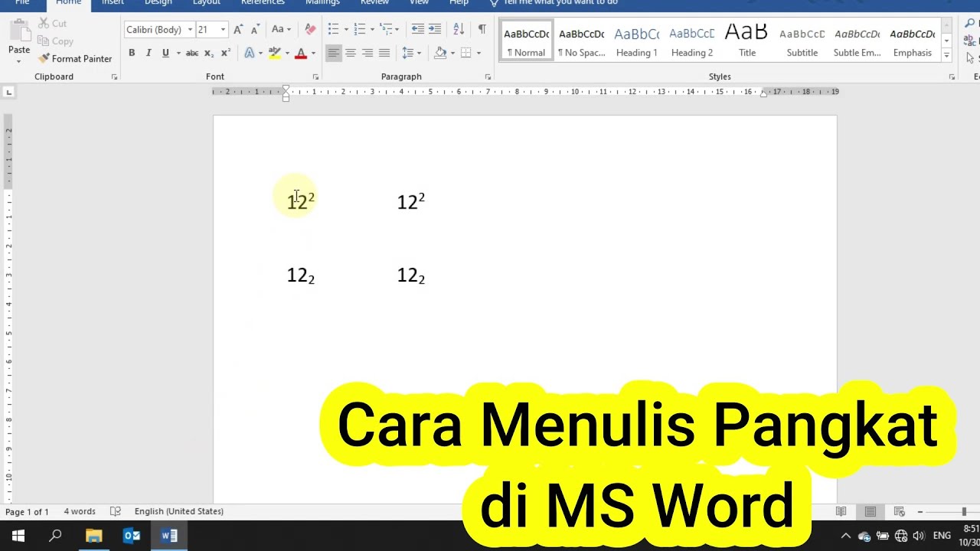The height and width of the screenshot is (551, 980).
Task: Toggle Bold formatting
Action: tap(132, 53)
